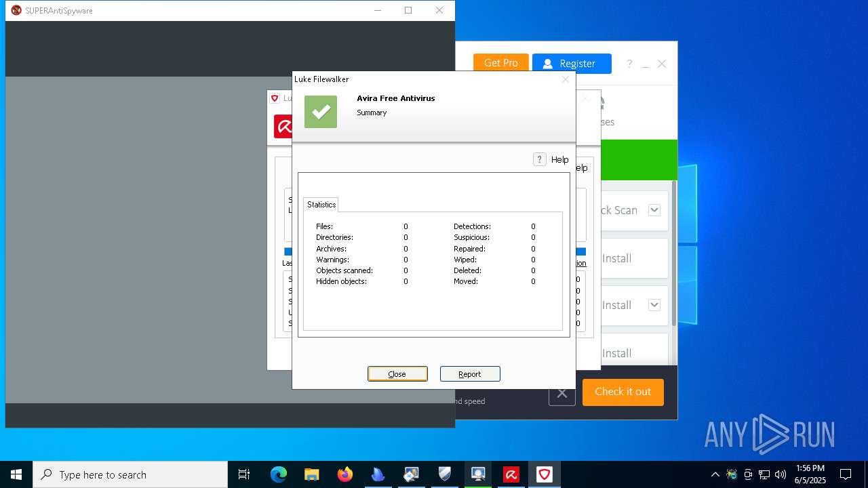Viewport: 868px width, 488px height.
Task: Close the Luke Filewalker summary dialog
Action: tap(566, 79)
